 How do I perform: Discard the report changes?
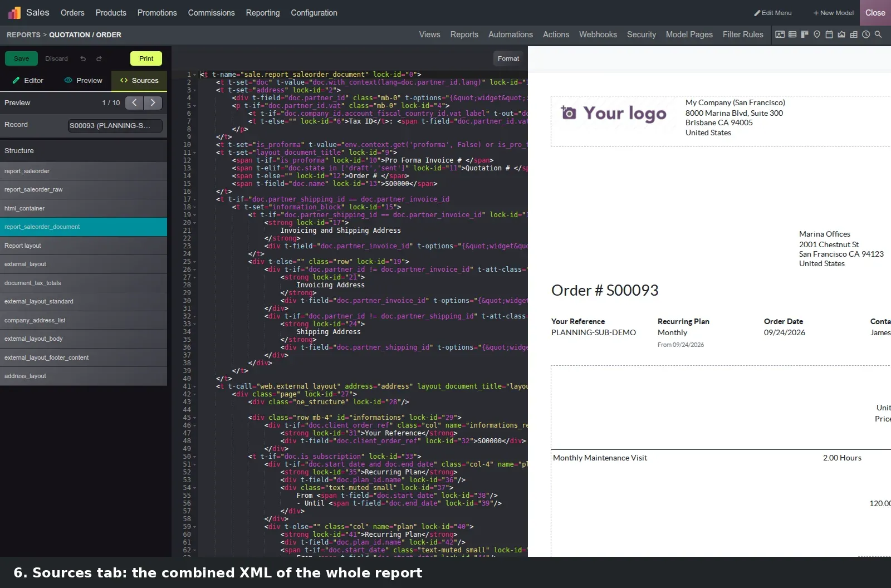pyautogui.click(x=56, y=58)
